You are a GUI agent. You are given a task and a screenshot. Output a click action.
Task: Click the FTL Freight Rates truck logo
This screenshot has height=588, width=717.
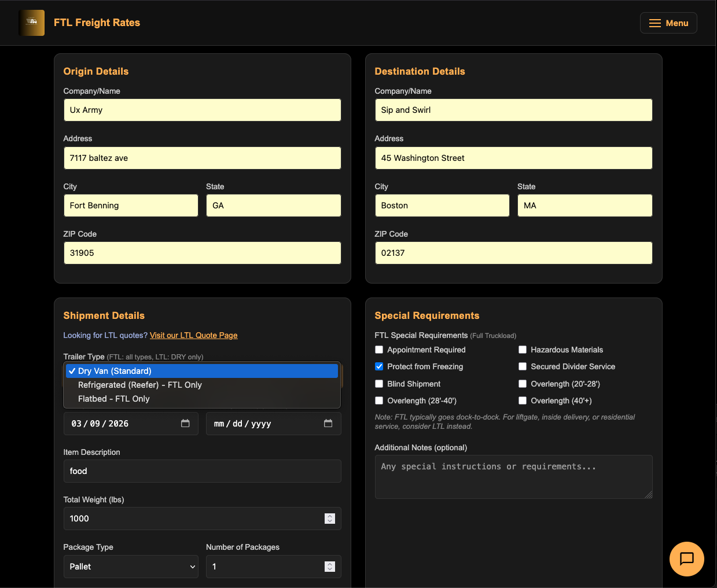pos(31,23)
